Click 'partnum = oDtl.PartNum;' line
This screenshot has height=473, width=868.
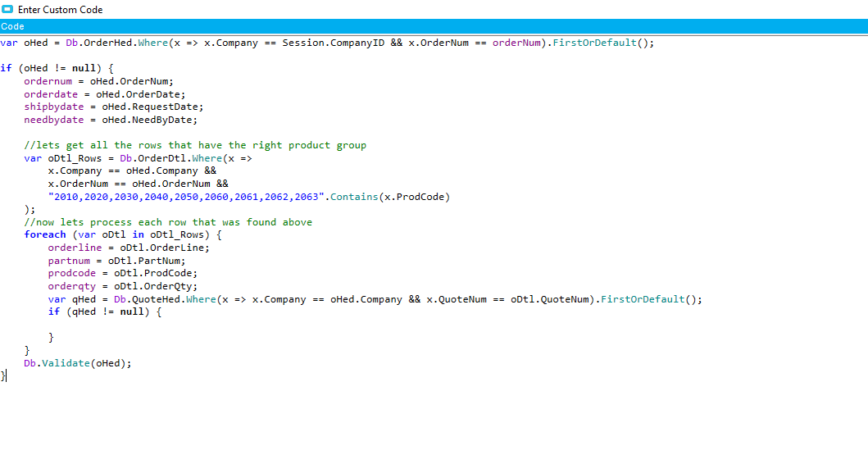(117, 261)
